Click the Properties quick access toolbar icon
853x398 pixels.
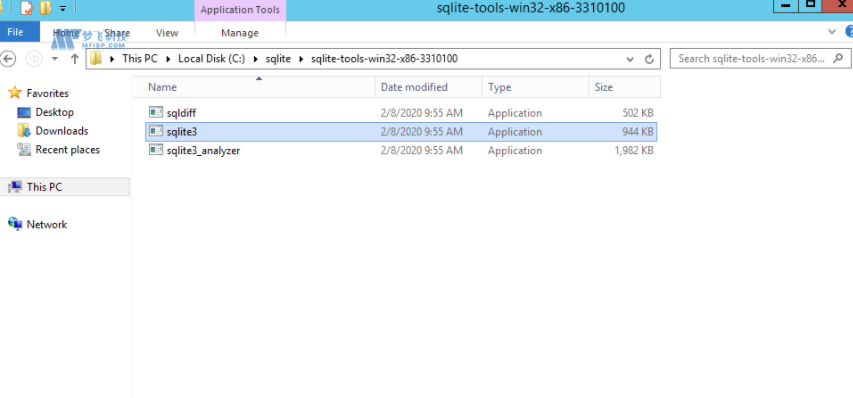click(x=26, y=8)
